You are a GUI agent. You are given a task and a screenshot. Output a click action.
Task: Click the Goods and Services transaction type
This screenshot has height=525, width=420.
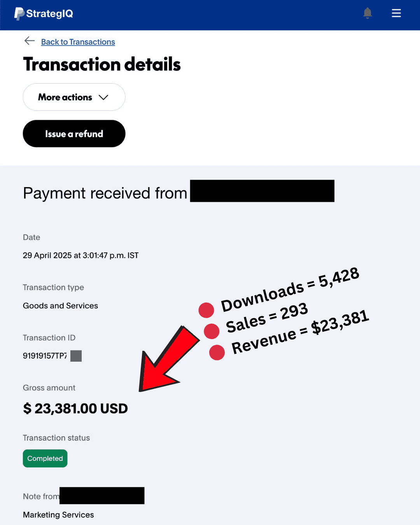pos(60,306)
